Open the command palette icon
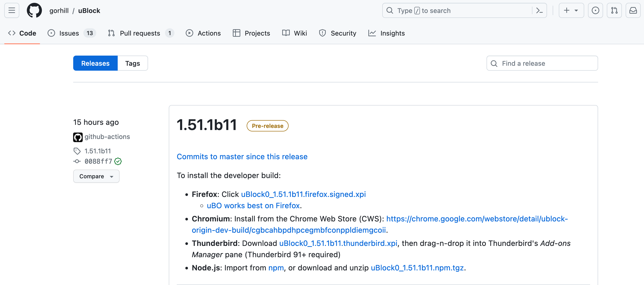Screen dimensions: 644x285 pyautogui.click(x=539, y=11)
